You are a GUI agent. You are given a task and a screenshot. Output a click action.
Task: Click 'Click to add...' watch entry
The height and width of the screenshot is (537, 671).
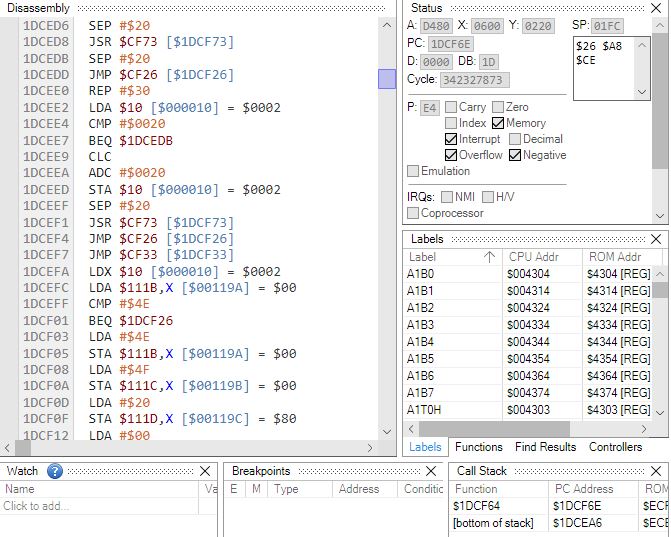tap(36, 506)
